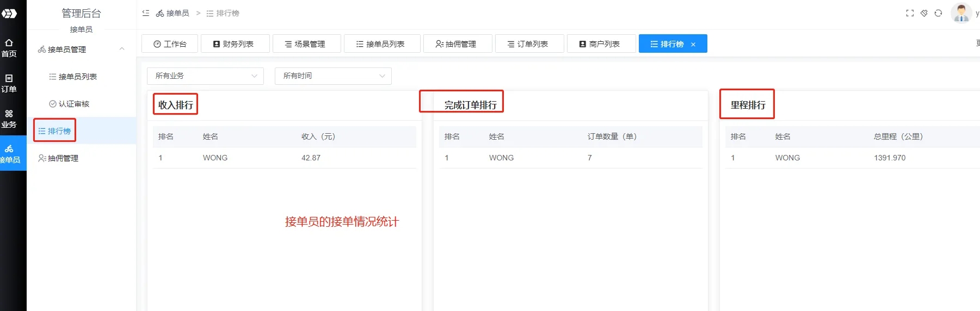Open the user avatar menu

(x=961, y=13)
